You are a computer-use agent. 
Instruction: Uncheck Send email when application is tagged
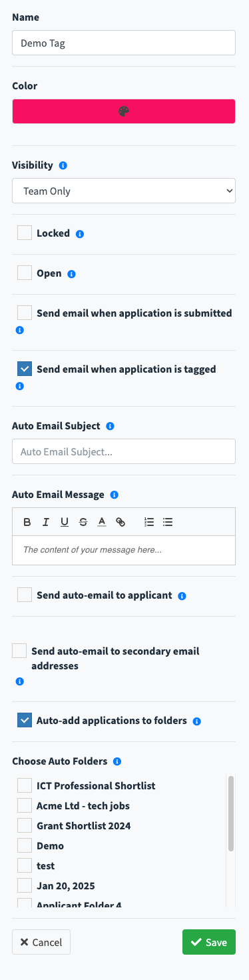click(25, 369)
